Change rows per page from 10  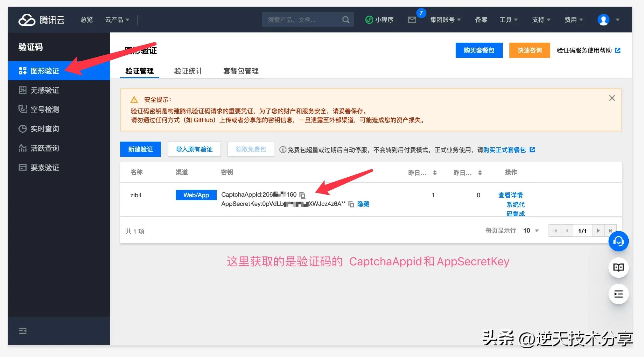(530, 230)
